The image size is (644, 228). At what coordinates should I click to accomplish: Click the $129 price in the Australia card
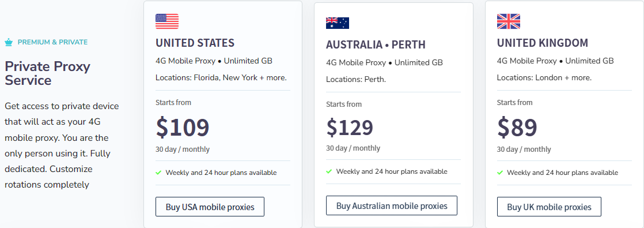coord(350,127)
